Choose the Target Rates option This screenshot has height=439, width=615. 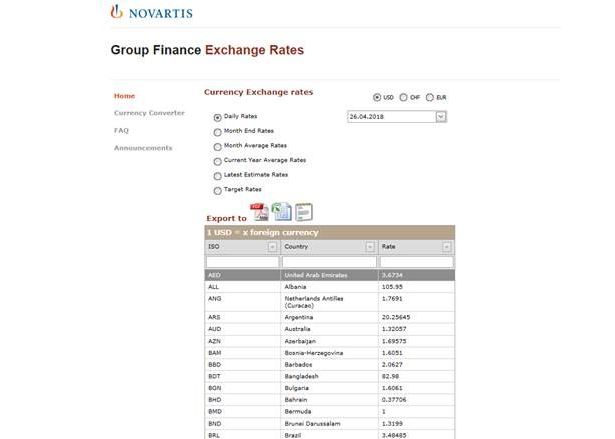click(x=218, y=191)
